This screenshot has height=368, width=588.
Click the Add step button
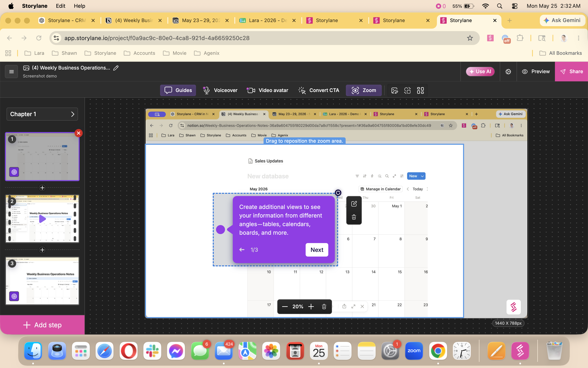42,325
